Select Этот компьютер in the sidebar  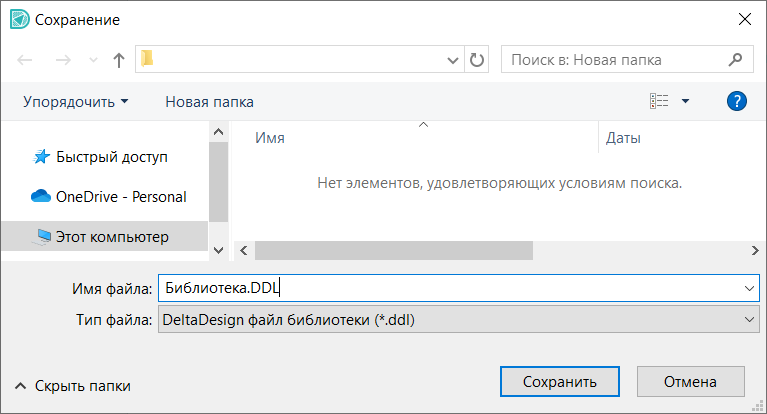(x=111, y=237)
